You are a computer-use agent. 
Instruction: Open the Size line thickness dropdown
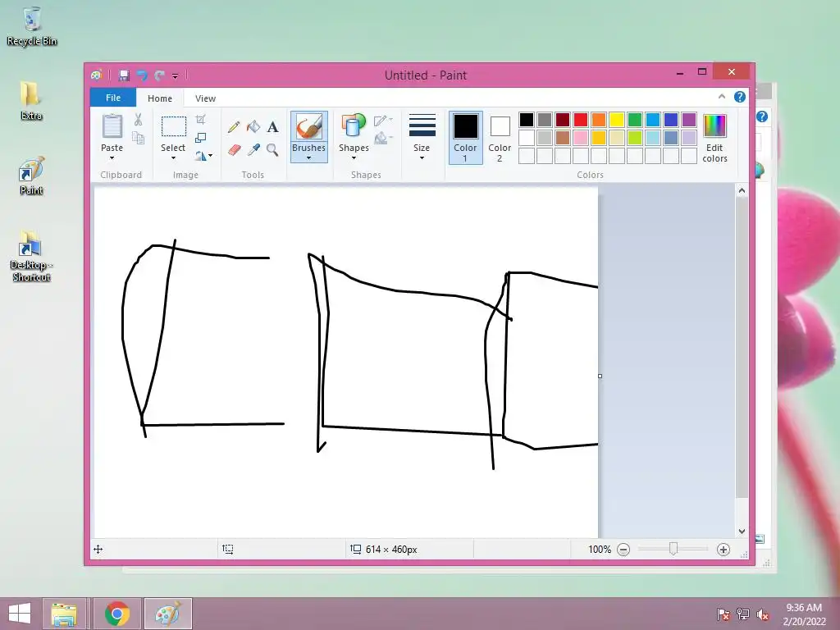422,137
